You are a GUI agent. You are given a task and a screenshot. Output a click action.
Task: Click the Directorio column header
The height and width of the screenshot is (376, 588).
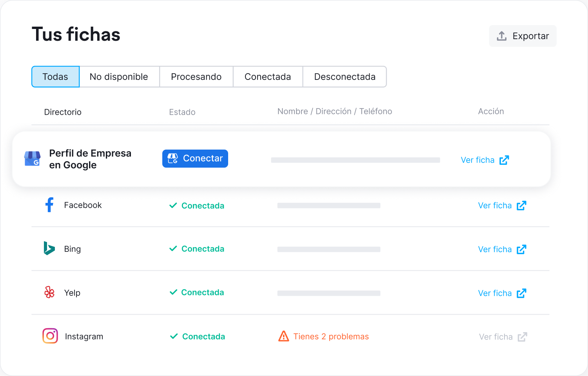pos(63,112)
